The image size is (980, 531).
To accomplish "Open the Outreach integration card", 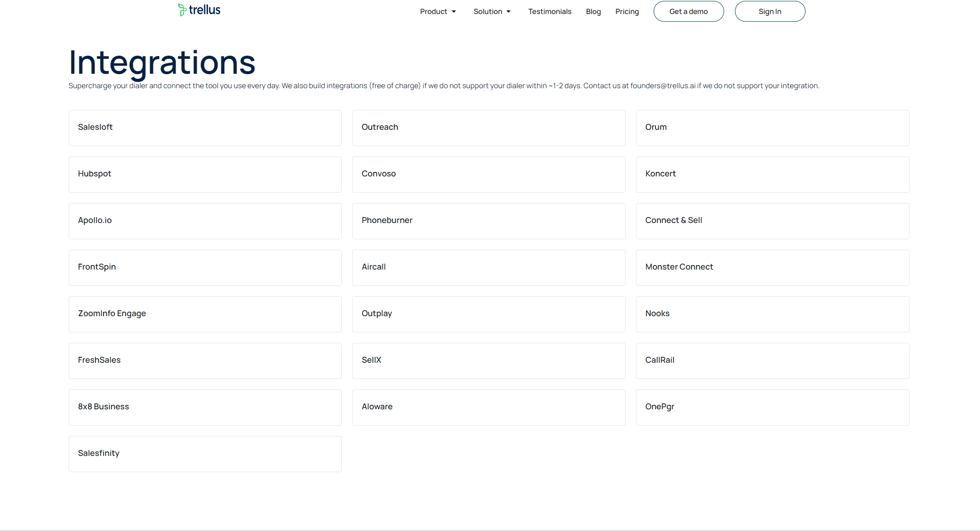I will click(489, 128).
